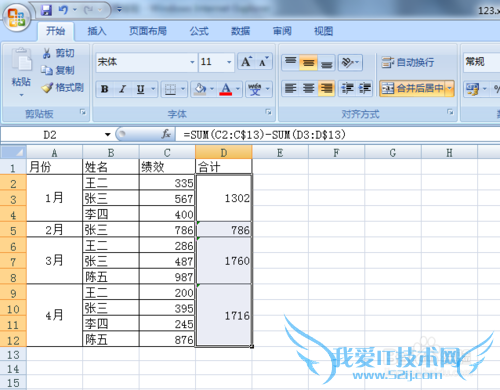Viewport: 500px width, 390px height.
Task: Apply fill color paint bucket
Action: (x=200, y=89)
